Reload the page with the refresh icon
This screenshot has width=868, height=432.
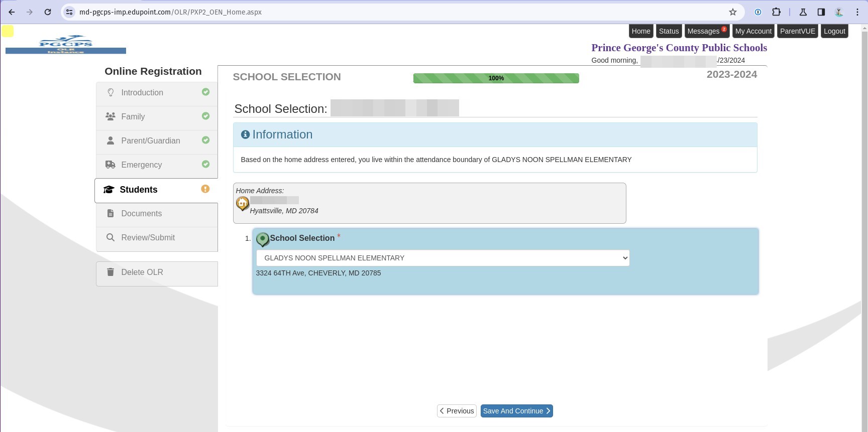tap(48, 12)
